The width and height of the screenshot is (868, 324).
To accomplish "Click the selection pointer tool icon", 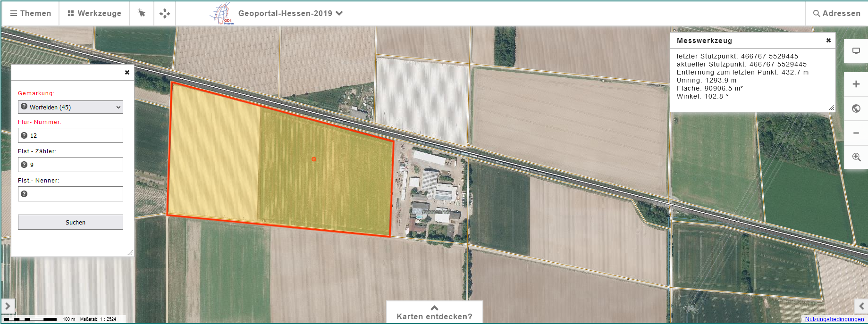I will point(141,13).
